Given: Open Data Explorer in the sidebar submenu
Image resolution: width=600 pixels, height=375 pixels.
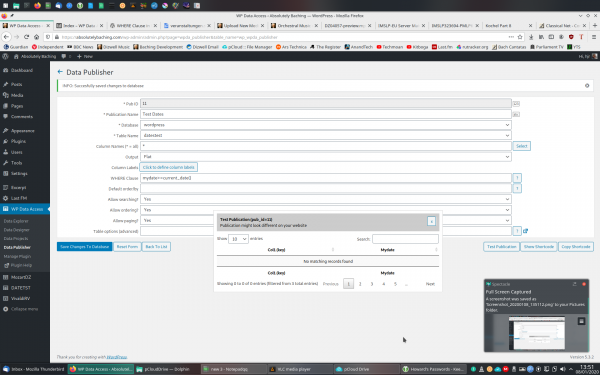Looking at the screenshot, I should (x=16, y=221).
